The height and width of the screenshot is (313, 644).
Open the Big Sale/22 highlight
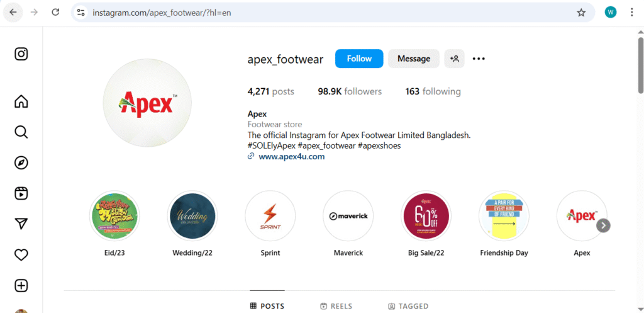coord(426,216)
